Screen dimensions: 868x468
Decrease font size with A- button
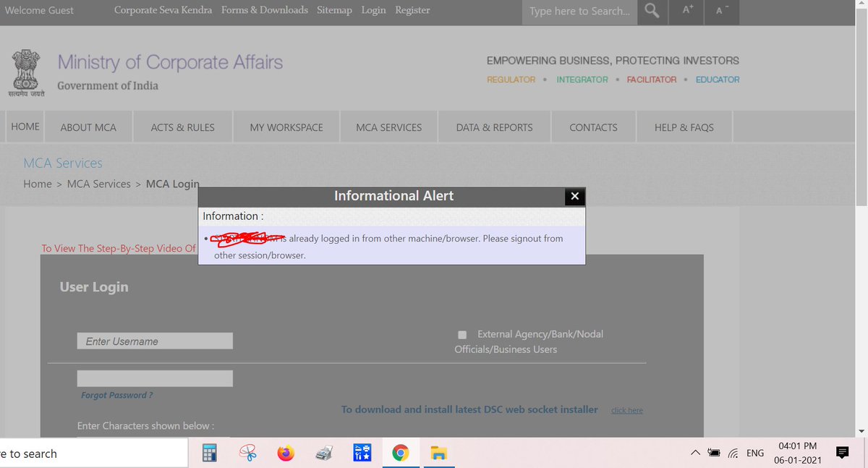click(x=722, y=10)
